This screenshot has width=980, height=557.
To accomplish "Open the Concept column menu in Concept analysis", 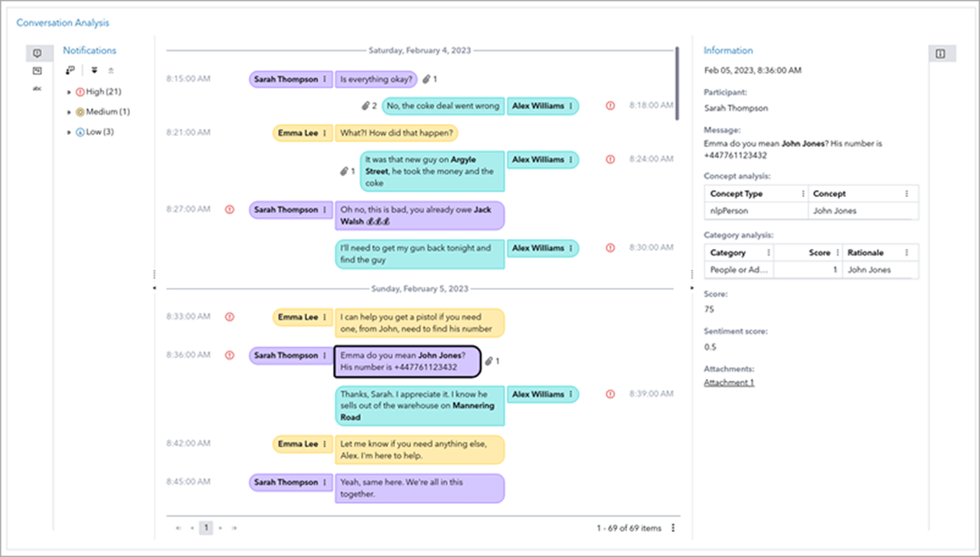I will pyautogui.click(x=905, y=193).
